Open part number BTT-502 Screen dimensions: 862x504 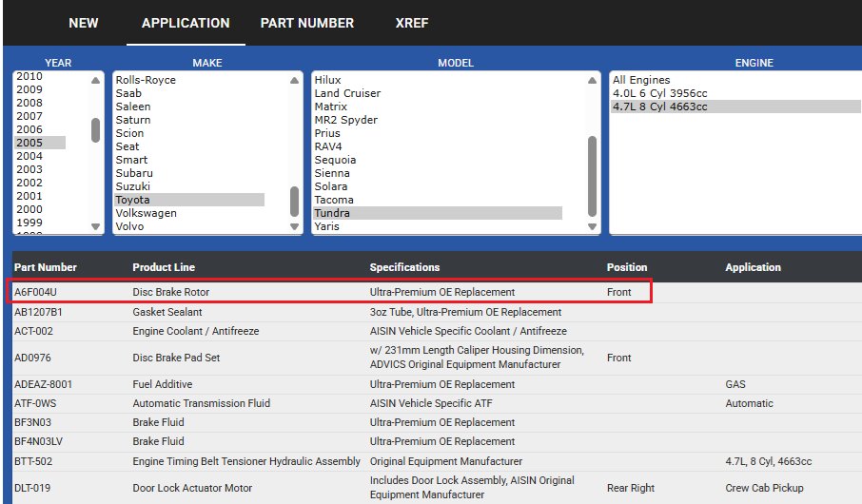[33, 461]
